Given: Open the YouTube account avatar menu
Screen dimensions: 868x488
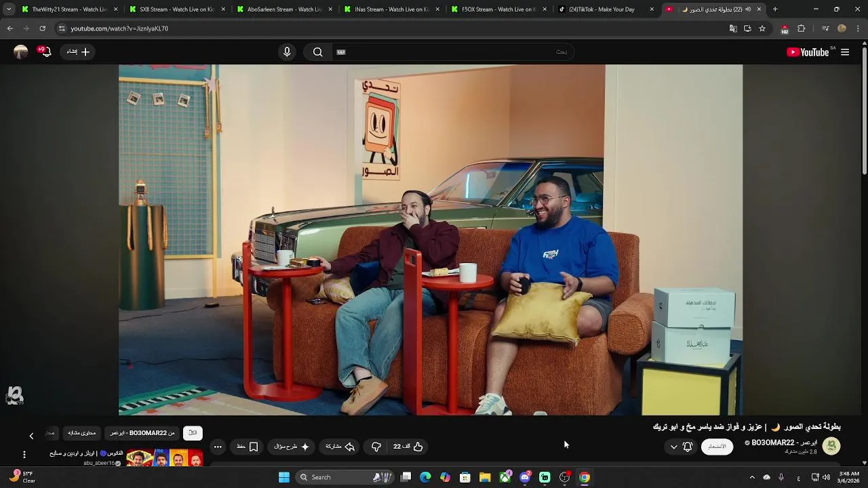Looking at the screenshot, I should pyautogui.click(x=20, y=52).
